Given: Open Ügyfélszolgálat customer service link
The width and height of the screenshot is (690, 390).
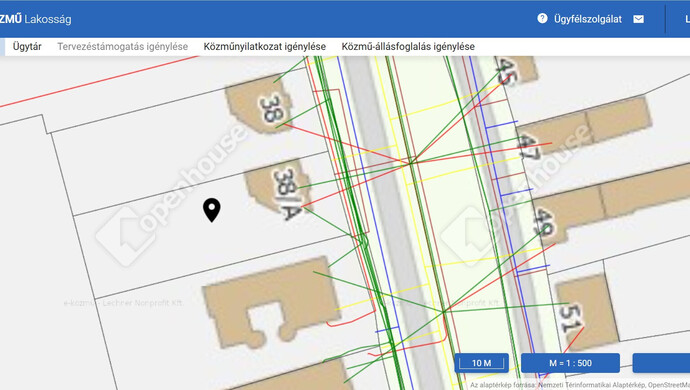Looking at the screenshot, I should (x=587, y=19).
